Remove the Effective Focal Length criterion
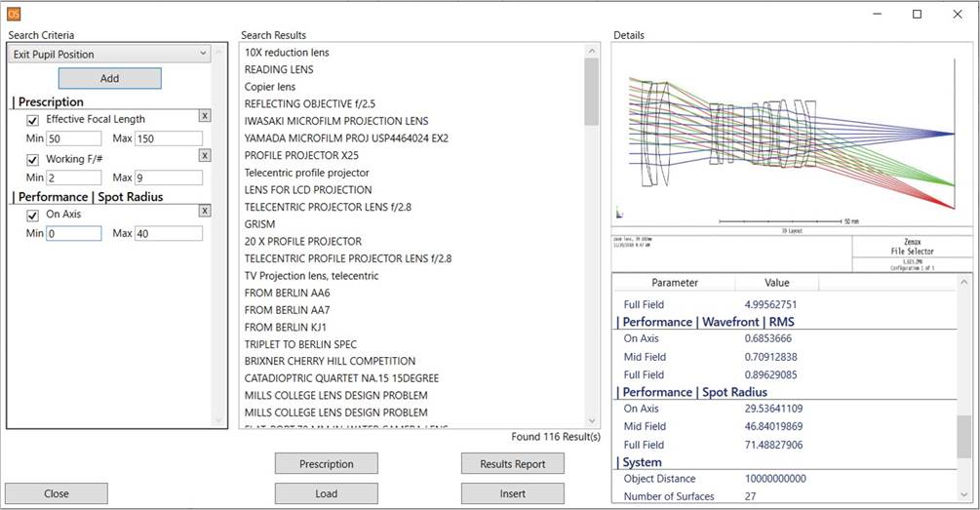980x510 pixels. pos(204,116)
